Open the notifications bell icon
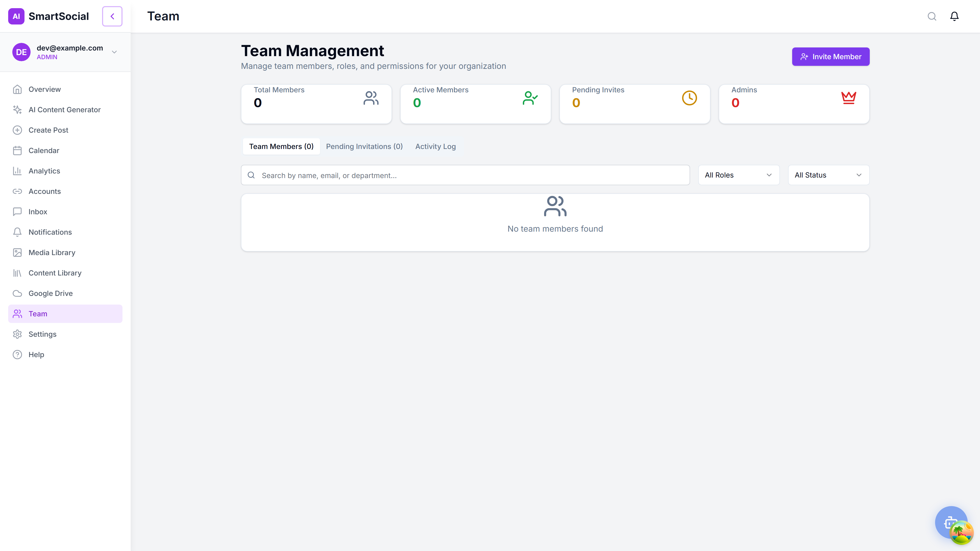980x551 pixels. coord(954,16)
